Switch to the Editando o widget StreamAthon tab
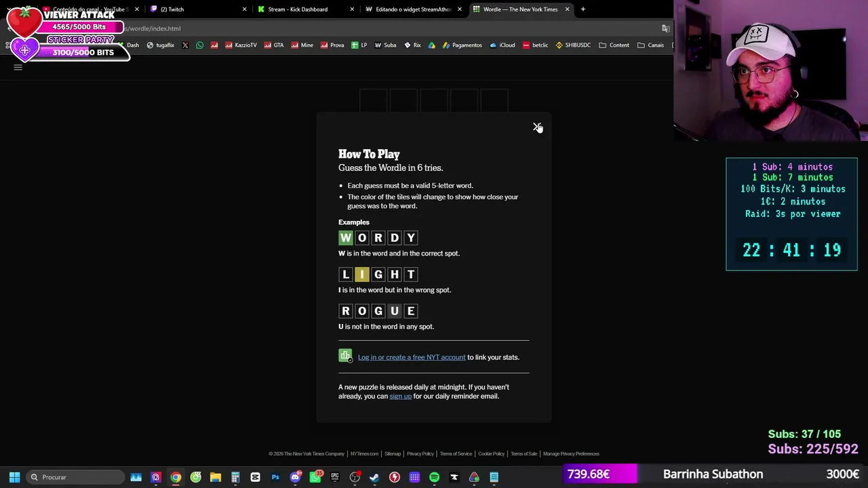The height and width of the screenshot is (488, 868). (412, 9)
